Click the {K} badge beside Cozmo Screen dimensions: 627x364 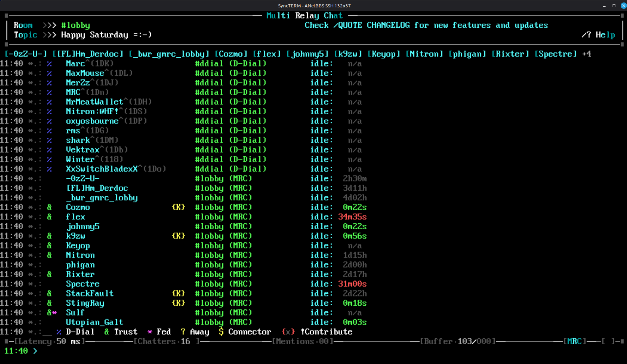[x=179, y=207]
